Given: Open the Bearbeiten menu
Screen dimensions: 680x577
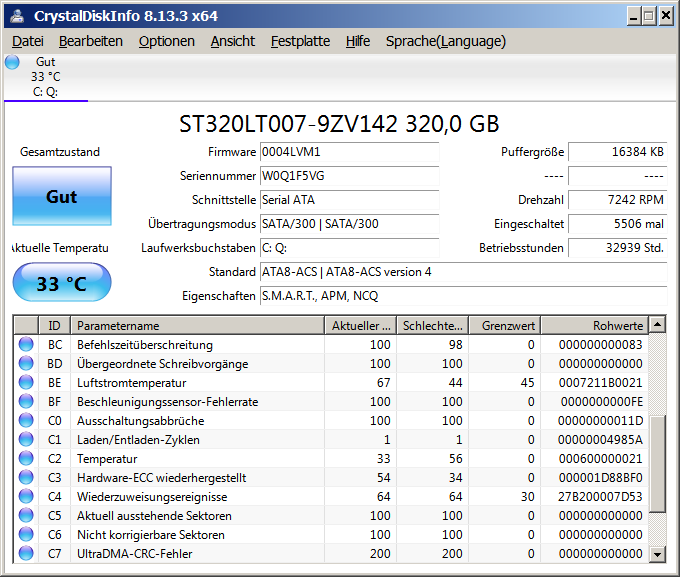Looking at the screenshot, I should click(91, 41).
